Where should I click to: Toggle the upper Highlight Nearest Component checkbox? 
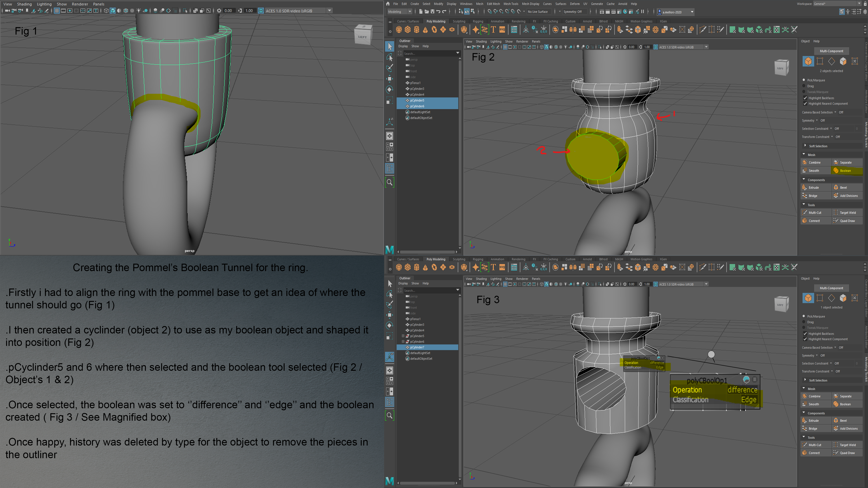[805, 104]
